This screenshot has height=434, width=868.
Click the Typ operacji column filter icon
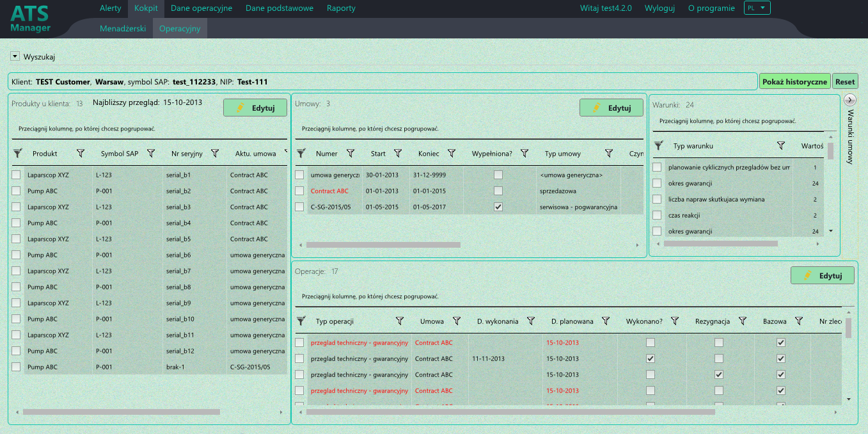click(x=400, y=321)
